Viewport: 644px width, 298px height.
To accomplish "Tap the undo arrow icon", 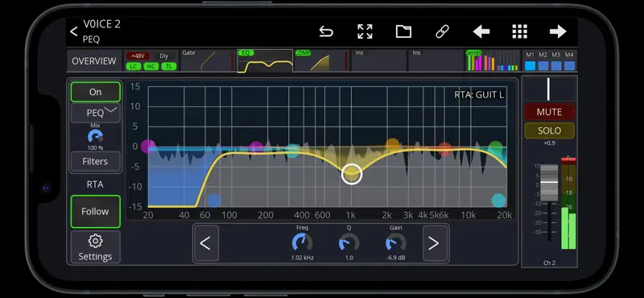I will 326,31.
